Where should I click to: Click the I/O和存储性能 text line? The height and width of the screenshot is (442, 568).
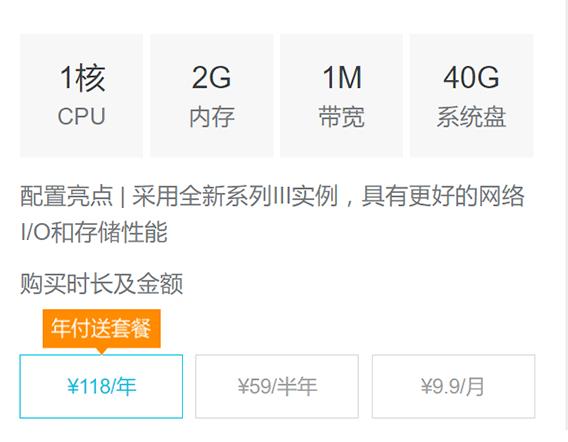(x=94, y=232)
